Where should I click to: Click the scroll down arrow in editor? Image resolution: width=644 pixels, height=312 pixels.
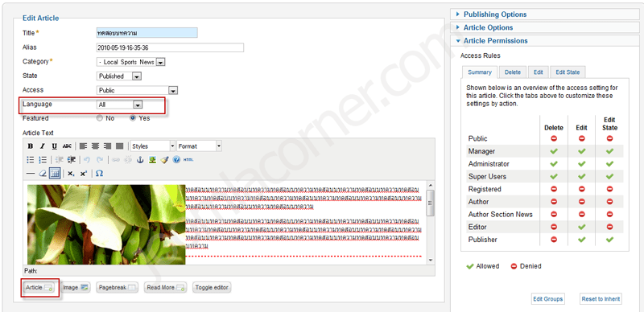click(431, 261)
